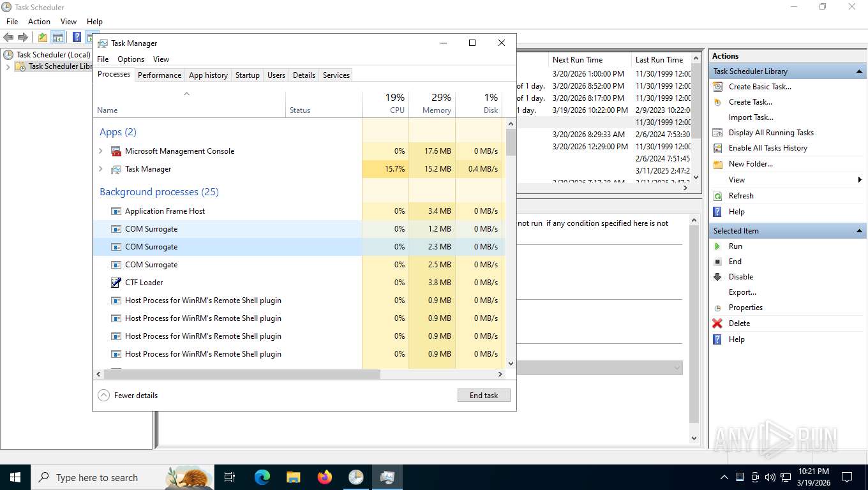Collapse Task Scheduler Library actions section
The height and width of the screenshot is (490, 868).
[x=859, y=71]
